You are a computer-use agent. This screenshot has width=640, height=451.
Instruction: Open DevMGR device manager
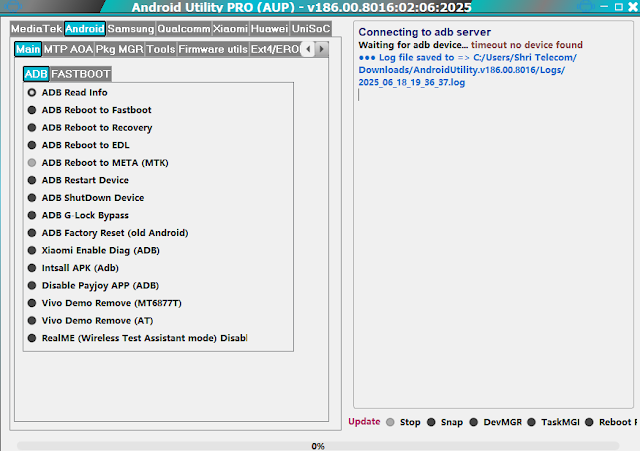click(496, 422)
